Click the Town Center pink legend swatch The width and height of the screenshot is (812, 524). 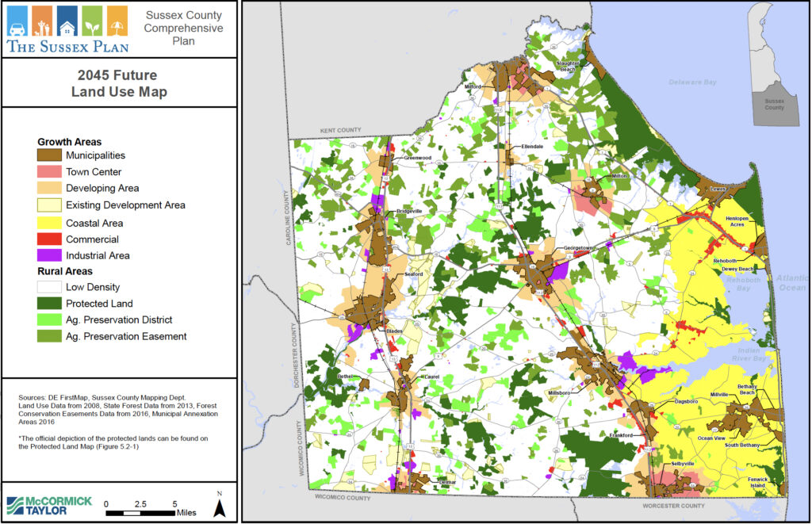click(x=49, y=172)
